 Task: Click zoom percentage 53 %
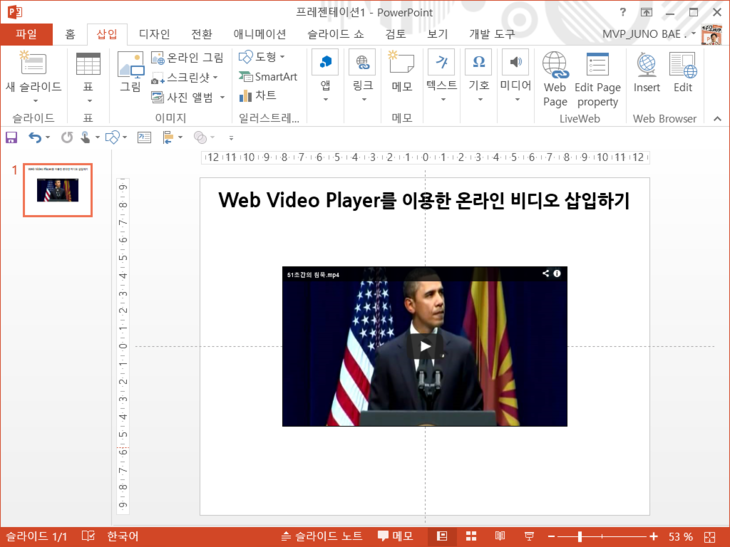click(681, 536)
